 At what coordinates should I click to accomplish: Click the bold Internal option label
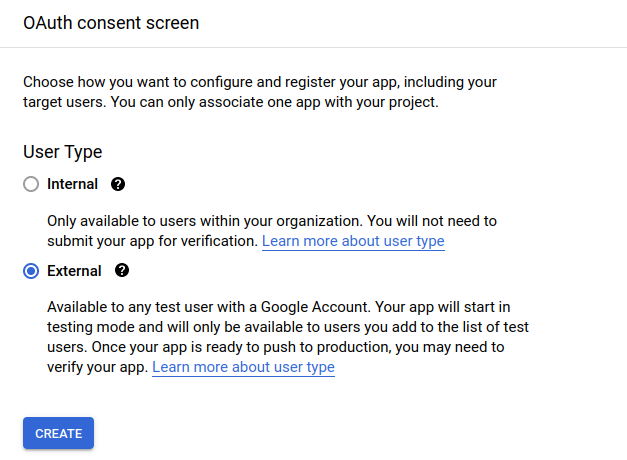[x=72, y=184]
